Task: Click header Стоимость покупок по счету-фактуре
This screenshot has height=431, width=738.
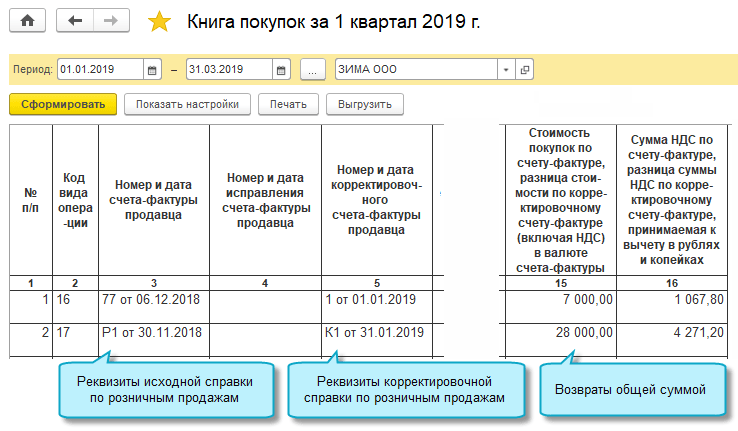Action: point(561,200)
